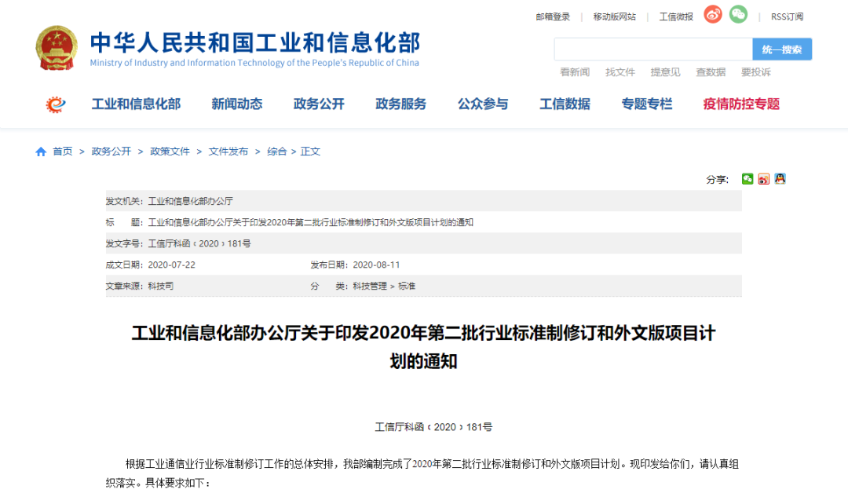The image size is (848, 504).
Task: Go to 政务服务 navigation item
Action: point(400,104)
